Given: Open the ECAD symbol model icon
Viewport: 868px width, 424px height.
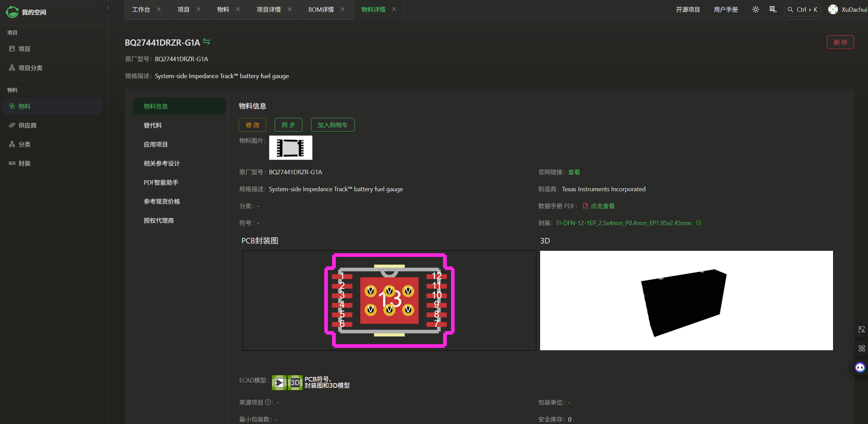Looking at the screenshot, I should [279, 382].
